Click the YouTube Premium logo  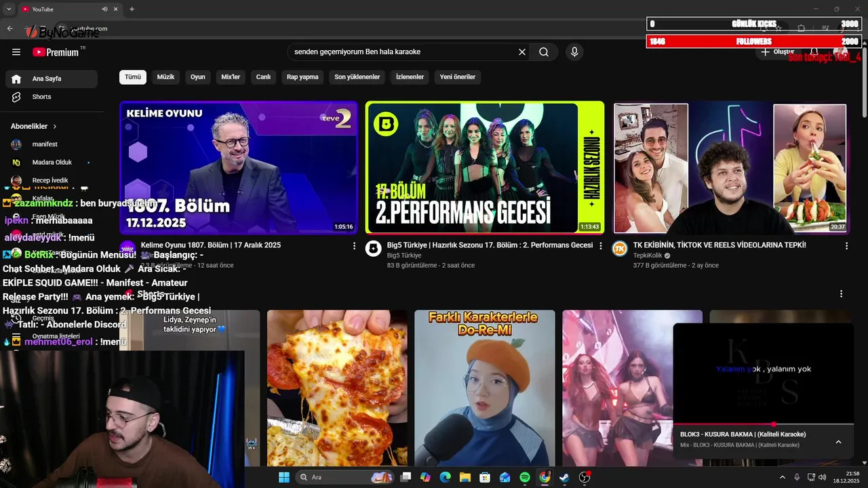(x=56, y=52)
